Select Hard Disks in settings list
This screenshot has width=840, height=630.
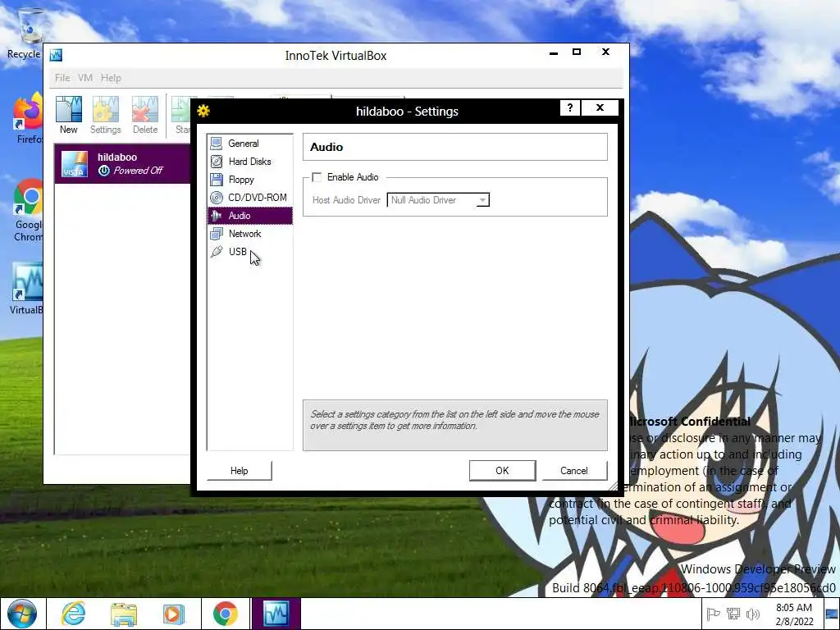point(249,162)
